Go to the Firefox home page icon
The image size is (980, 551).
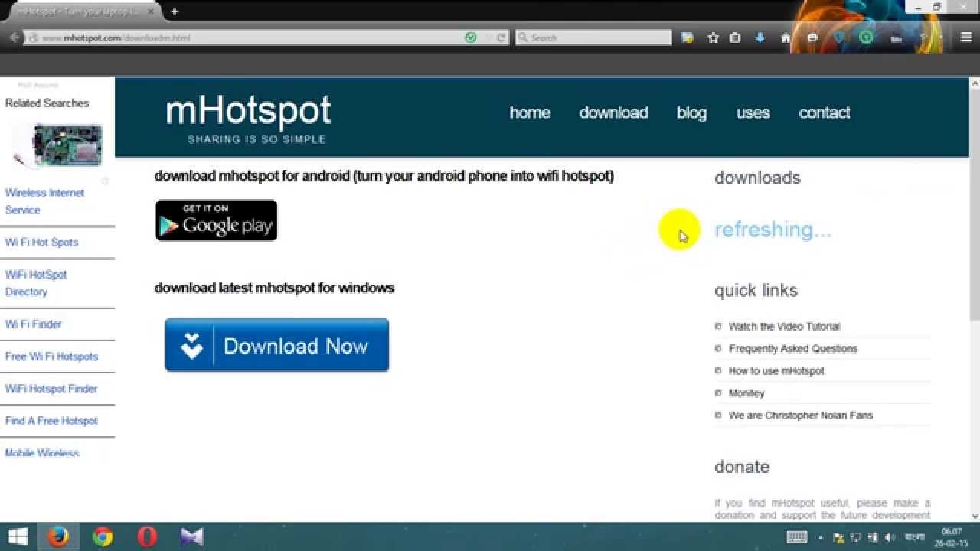786,37
